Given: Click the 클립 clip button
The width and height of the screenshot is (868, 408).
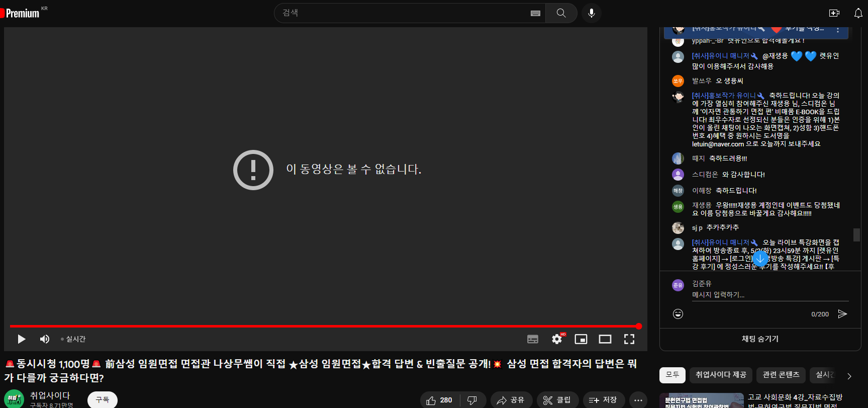Looking at the screenshot, I should pyautogui.click(x=557, y=400).
